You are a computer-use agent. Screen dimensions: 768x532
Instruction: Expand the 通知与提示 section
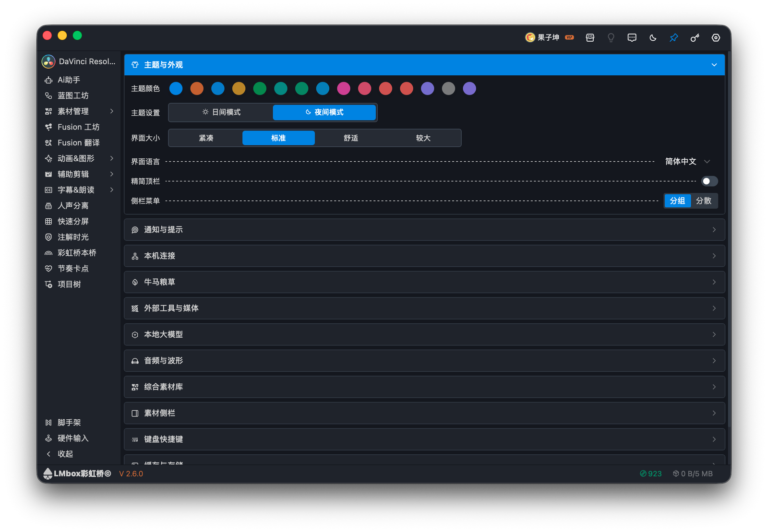tap(424, 230)
